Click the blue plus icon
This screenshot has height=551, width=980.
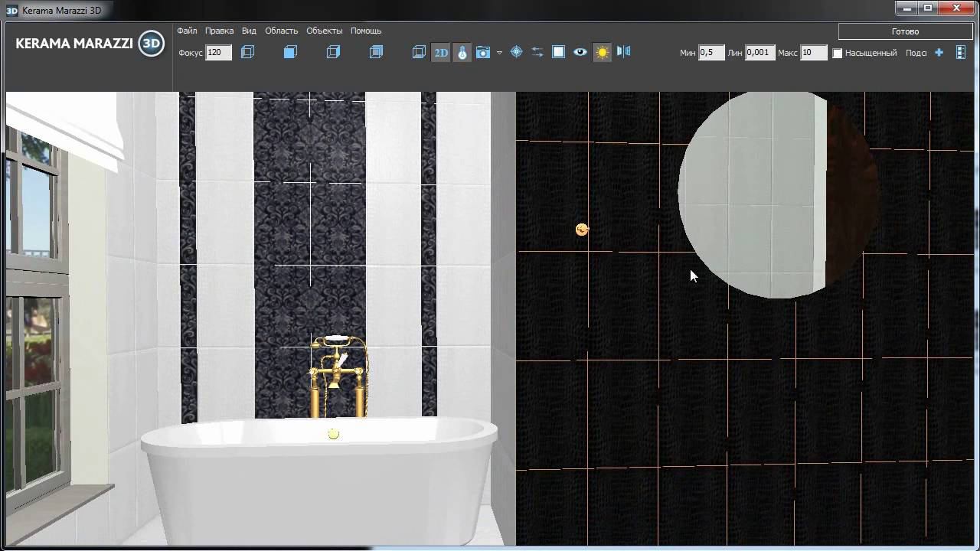[939, 53]
